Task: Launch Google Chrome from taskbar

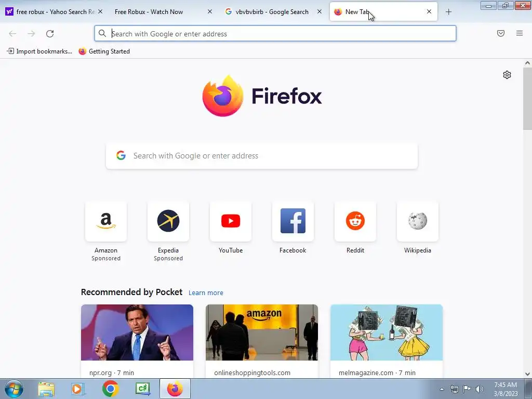Action: click(110, 389)
